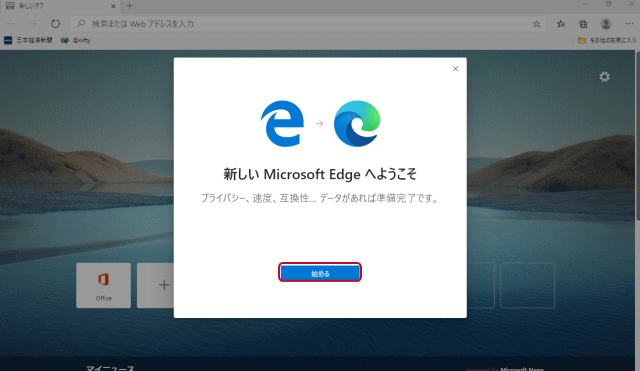
Task: Select the 新しいタブ tab
Action: pyautogui.click(x=60, y=6)
